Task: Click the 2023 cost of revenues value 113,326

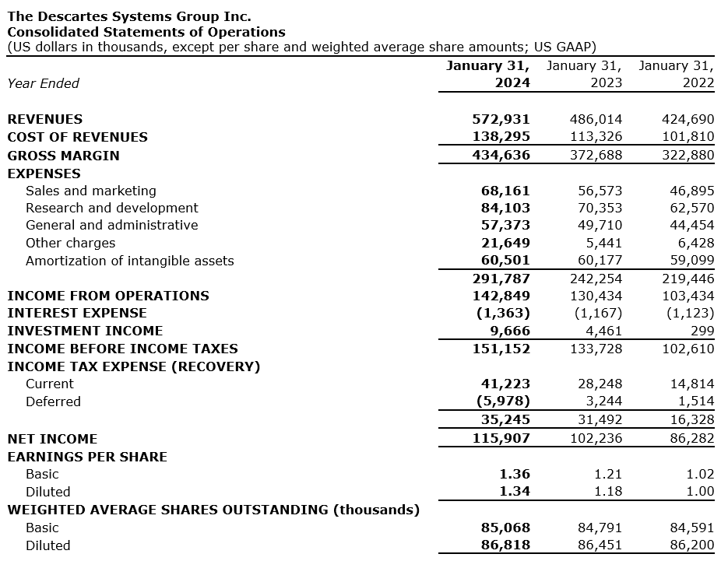Action: point(596,137)
